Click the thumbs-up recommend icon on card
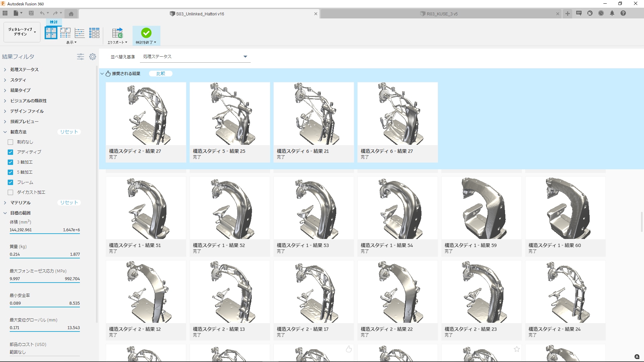 [x=349, y=349]
